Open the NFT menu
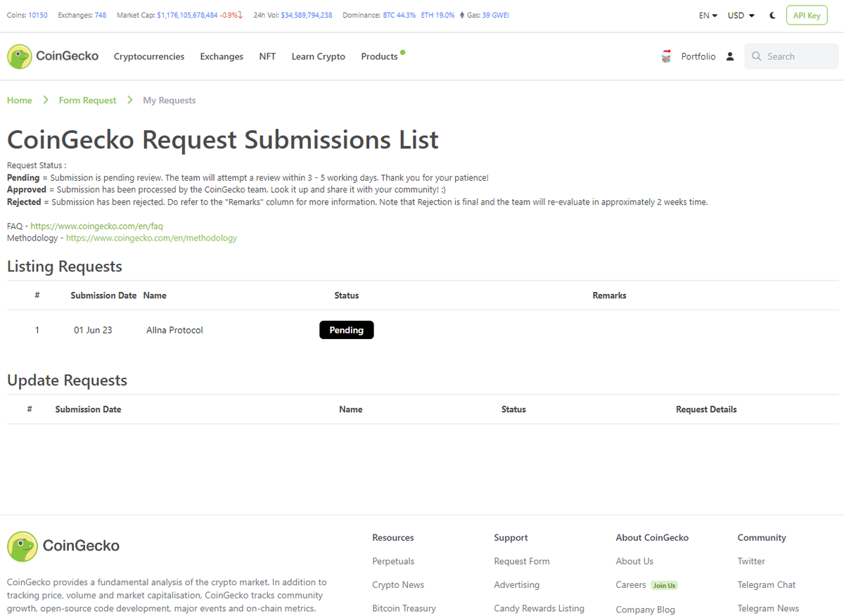 coord(267,56)
